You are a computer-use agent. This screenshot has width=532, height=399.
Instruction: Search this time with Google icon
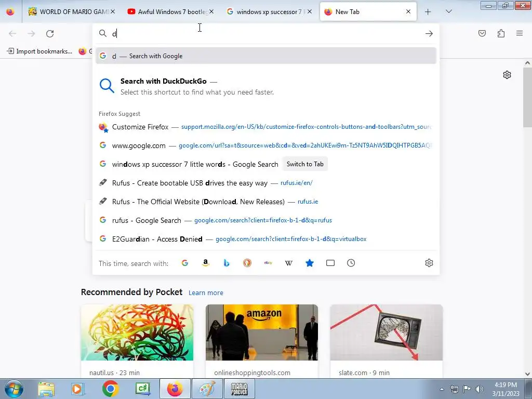pos(185,263)
